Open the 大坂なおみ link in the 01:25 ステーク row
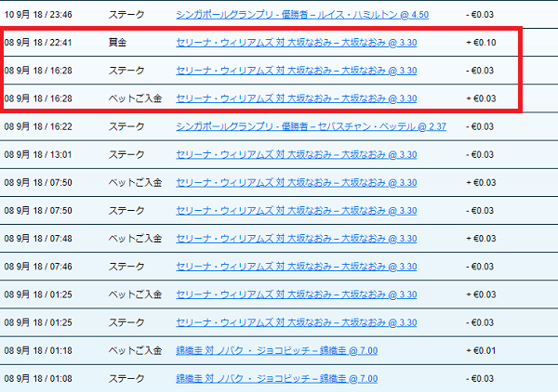Screen dimensions: 558x392 point(297,322)
